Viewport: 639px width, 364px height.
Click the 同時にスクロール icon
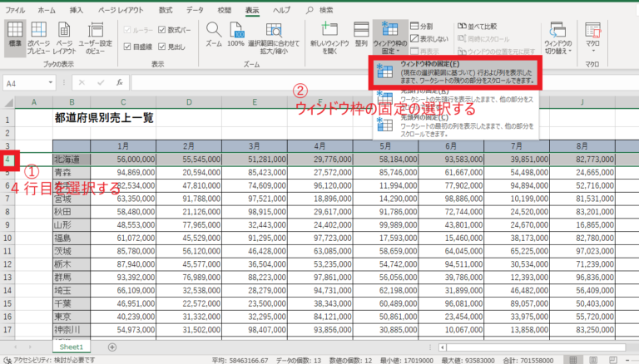pos(462,39)
